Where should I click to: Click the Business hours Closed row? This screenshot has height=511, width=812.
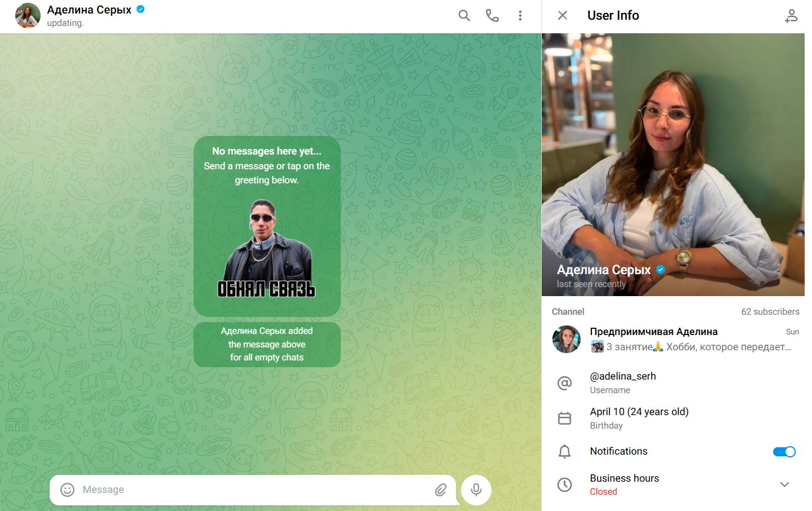click(624, 484)
